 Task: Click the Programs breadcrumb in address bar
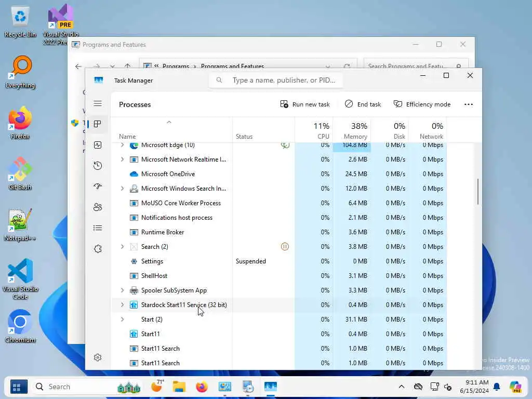click(x=176, y=66)
